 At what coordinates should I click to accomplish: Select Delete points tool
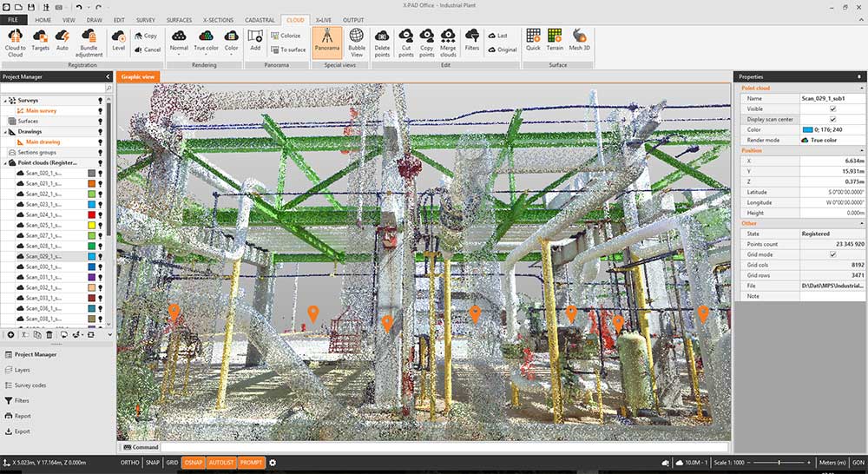(x=382, y=43)
